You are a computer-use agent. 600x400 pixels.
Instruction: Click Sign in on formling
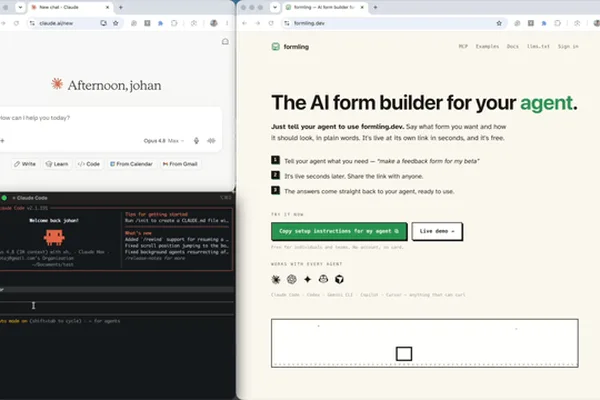tap(568, 46)
